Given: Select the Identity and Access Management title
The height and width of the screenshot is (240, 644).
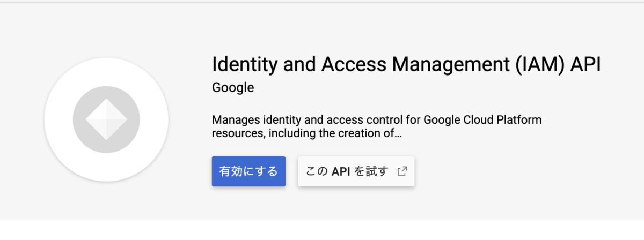Looking at the screenshot, I should (406, 64).
